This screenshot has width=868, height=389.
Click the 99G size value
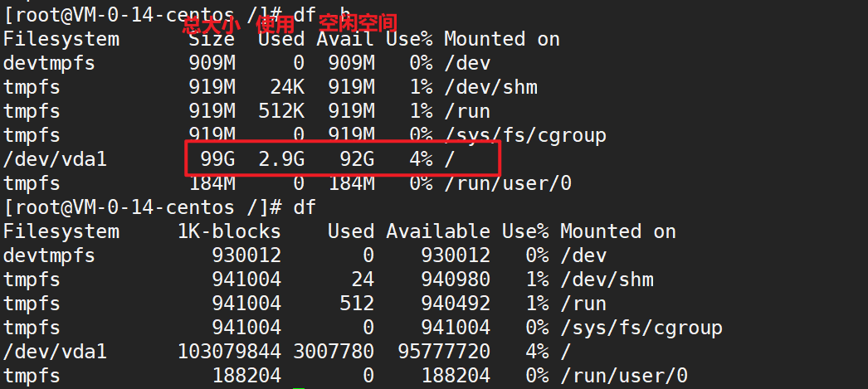pos(217,159)
